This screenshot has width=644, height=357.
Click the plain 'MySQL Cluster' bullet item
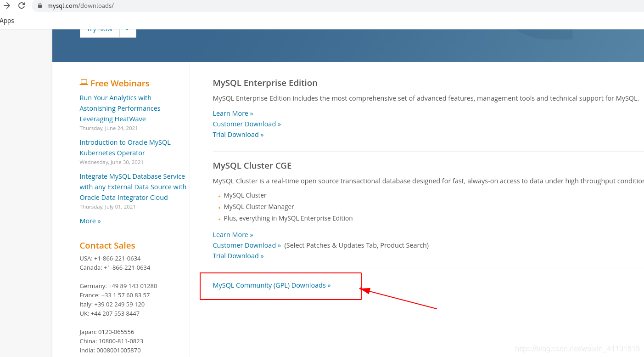pos(245,195)
